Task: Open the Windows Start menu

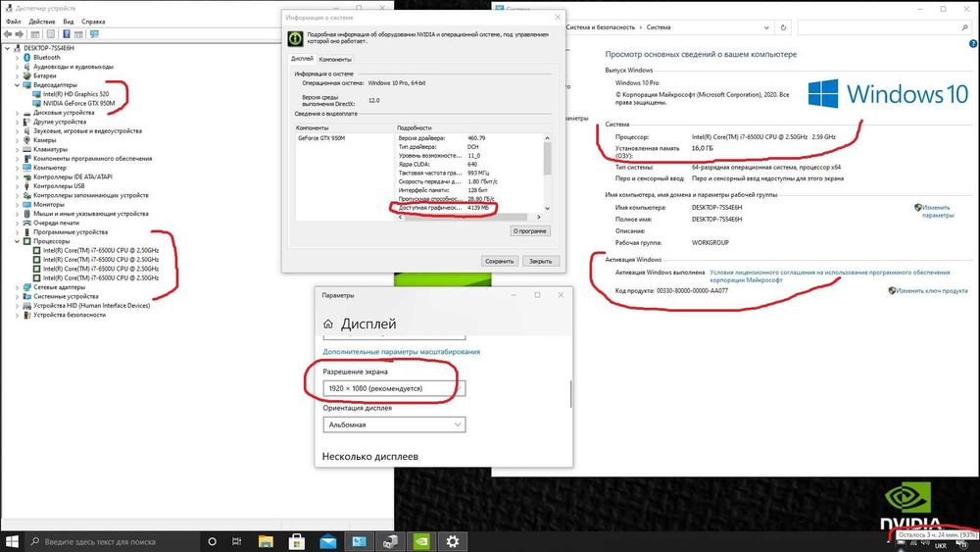Action: (x=12, y=541)
